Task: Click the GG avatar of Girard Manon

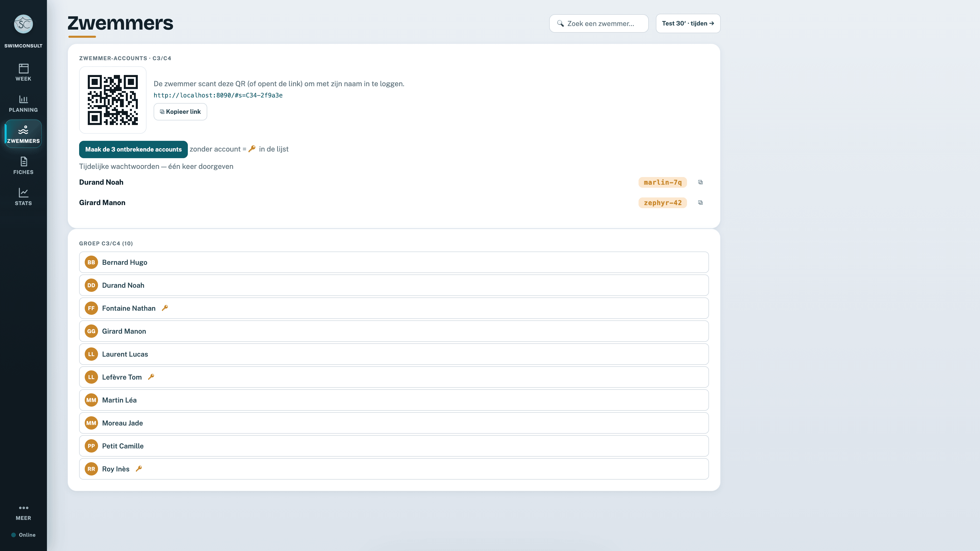Action: (x=91, y=331)
